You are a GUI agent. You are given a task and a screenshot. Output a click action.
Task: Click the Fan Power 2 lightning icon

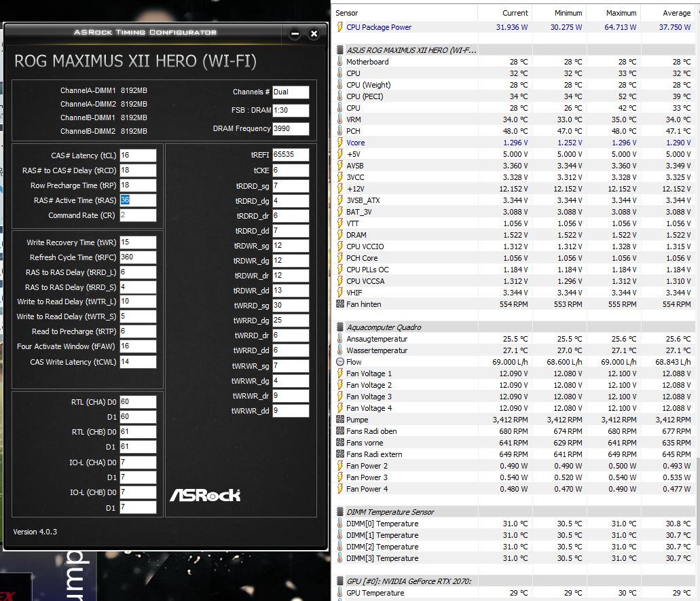pos(339,466)
